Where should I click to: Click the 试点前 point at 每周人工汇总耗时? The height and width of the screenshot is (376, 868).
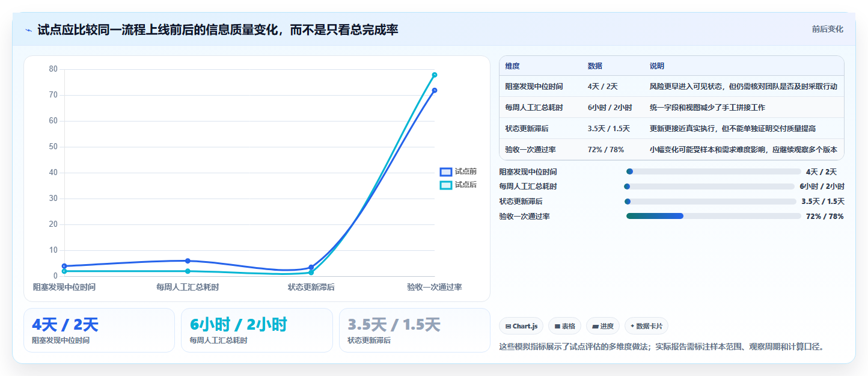point(188,260)
